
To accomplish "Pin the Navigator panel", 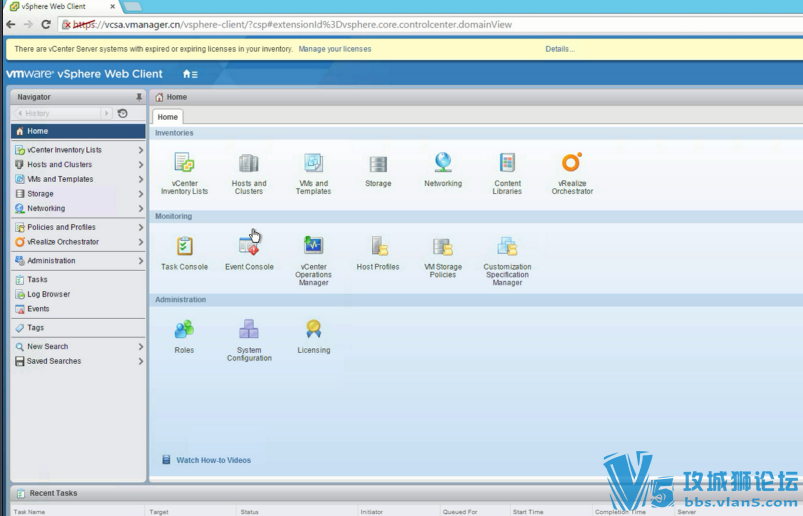I will point(139,97).
